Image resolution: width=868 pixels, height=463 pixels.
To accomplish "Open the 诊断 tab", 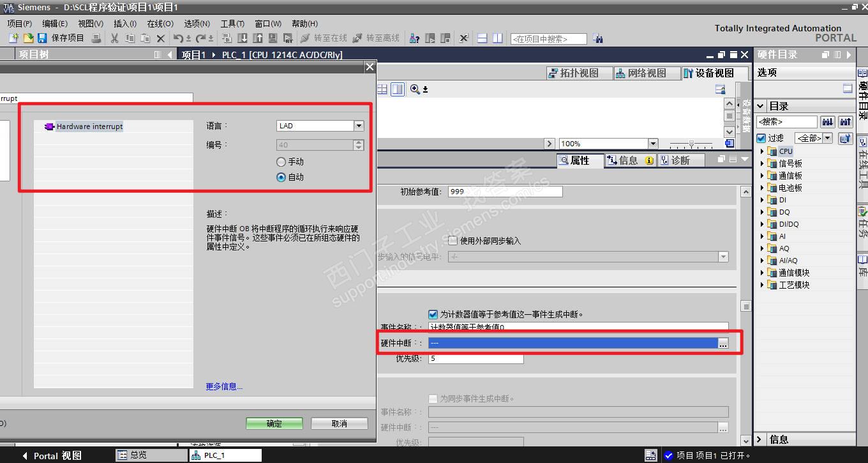I will [681, 160].
